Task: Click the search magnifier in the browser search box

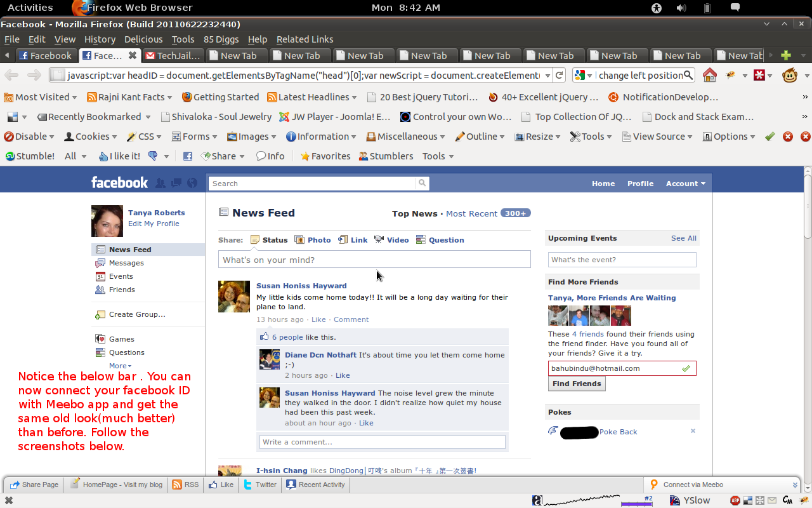Action: tap(688, 75)
